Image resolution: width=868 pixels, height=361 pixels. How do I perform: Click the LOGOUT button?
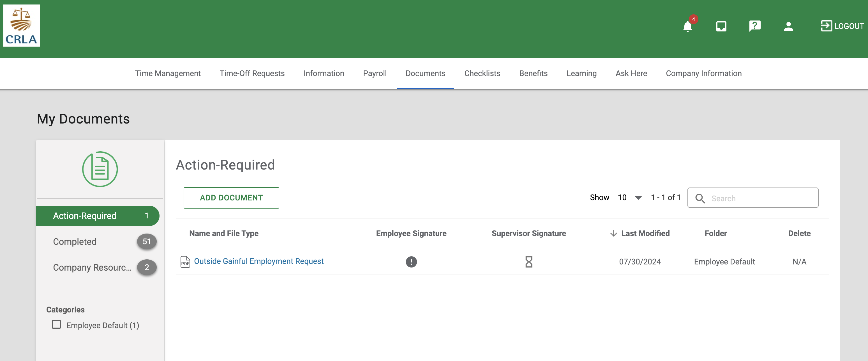[x=842, y=26]
